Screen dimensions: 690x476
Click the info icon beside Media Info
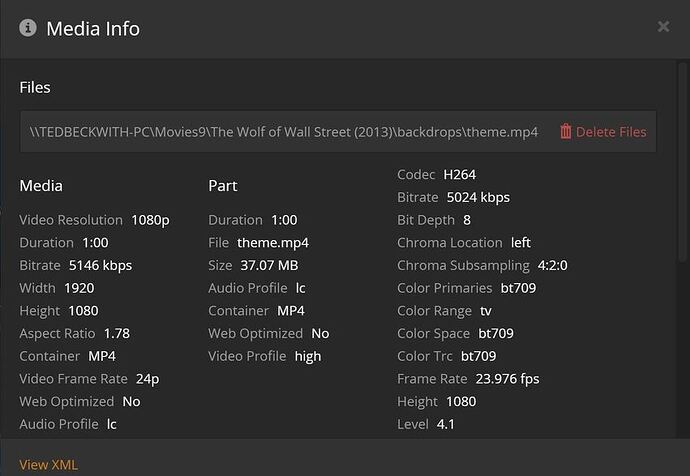(28, 28)
